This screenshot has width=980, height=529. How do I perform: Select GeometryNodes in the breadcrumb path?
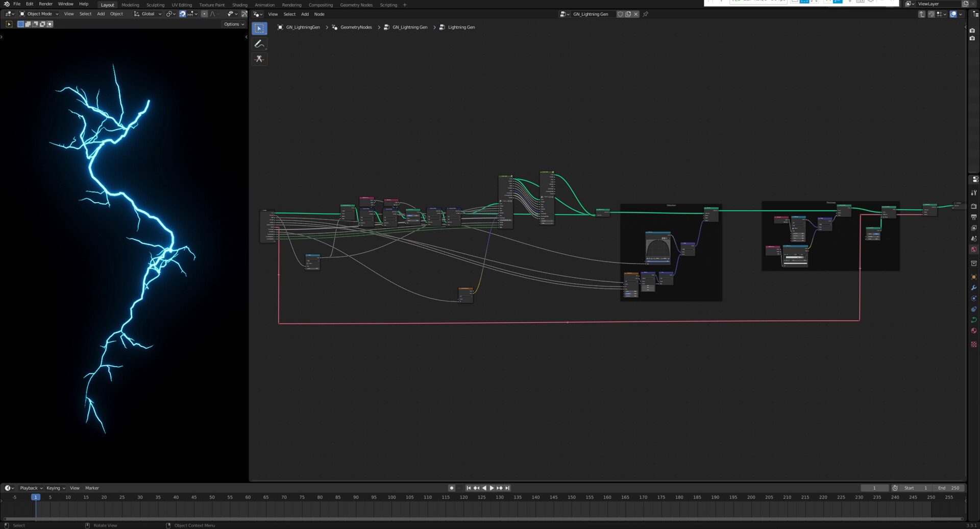(x=356, y=27)
